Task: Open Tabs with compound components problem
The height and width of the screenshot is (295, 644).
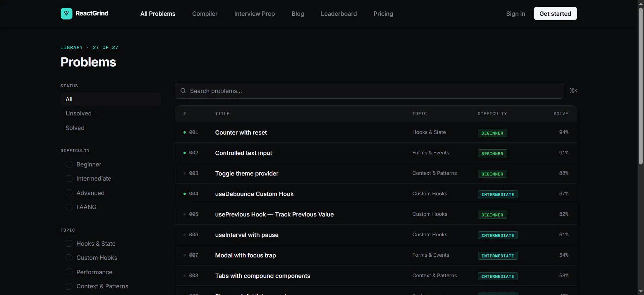Action: coord(262,276)
